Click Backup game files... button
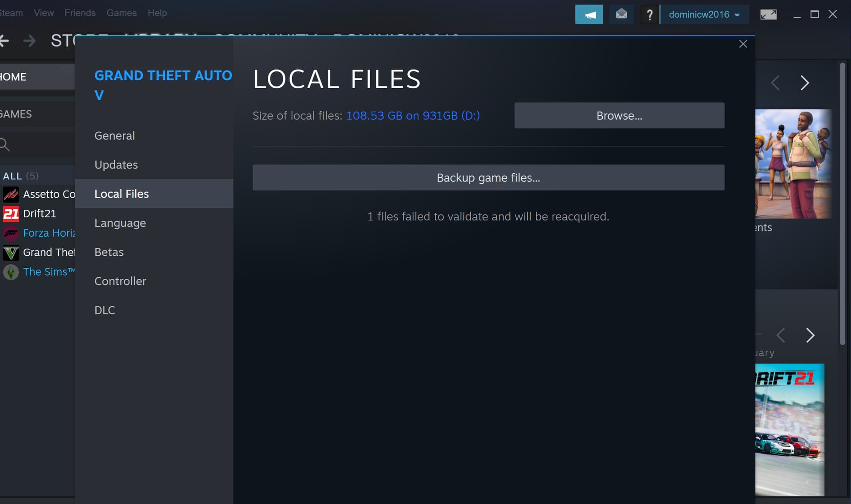Image resolution: width=851 pixels, height=504 pixels. pyautogui.click(x=488, y=178)
